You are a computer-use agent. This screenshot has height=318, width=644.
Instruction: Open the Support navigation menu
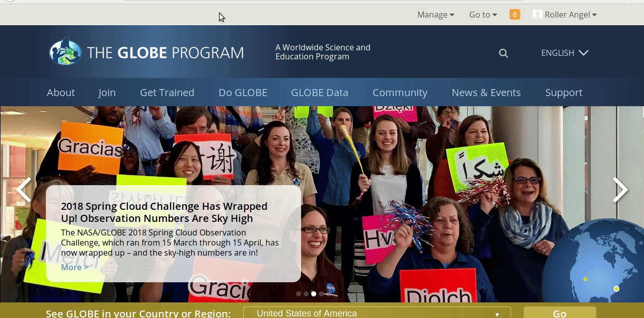(x=564, y=93)
